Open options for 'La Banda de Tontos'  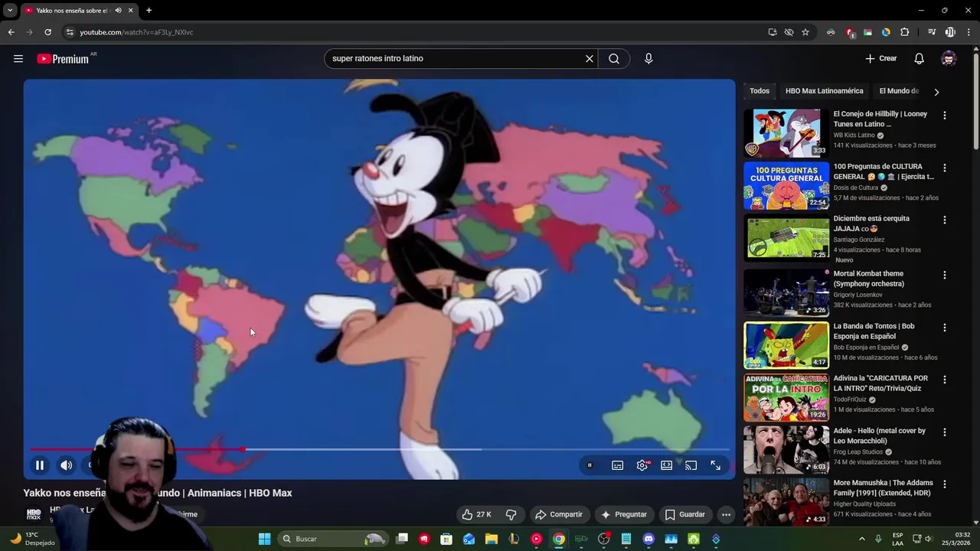[944, 328]
